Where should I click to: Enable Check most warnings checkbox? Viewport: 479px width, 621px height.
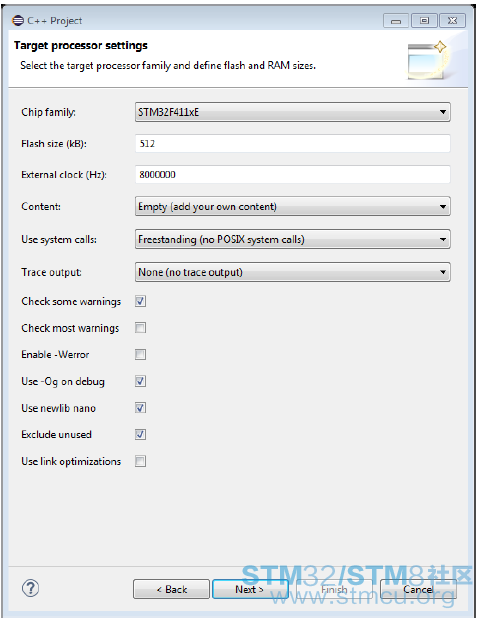(140, 328)
